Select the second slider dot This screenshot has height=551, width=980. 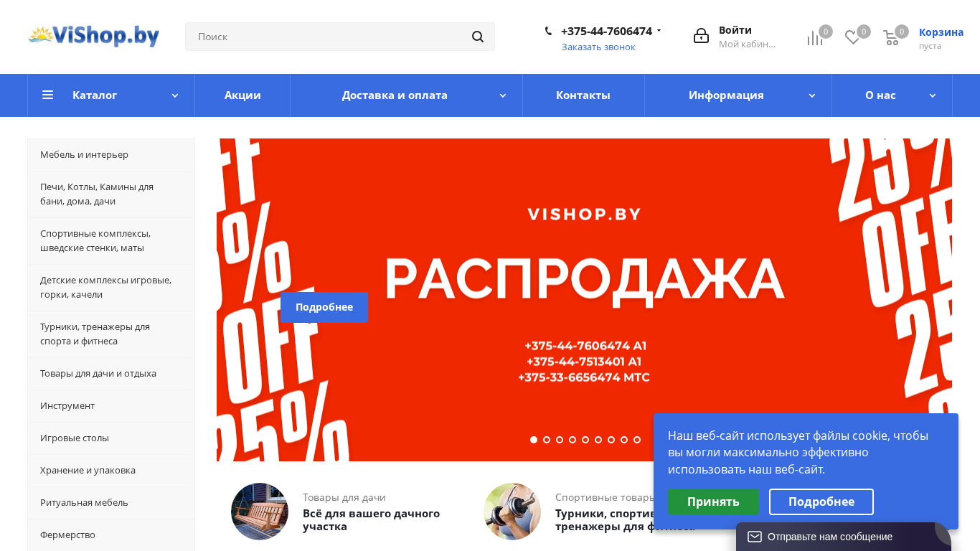[x=547, y=440]
